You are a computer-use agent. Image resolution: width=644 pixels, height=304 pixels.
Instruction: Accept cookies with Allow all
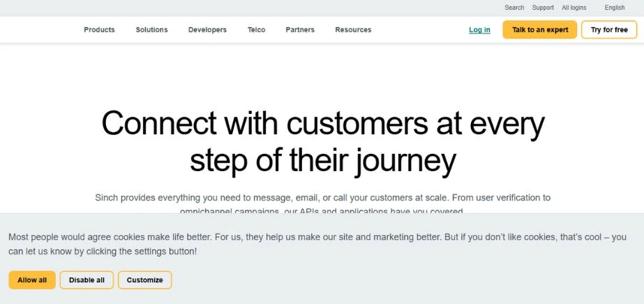(32, 280)
